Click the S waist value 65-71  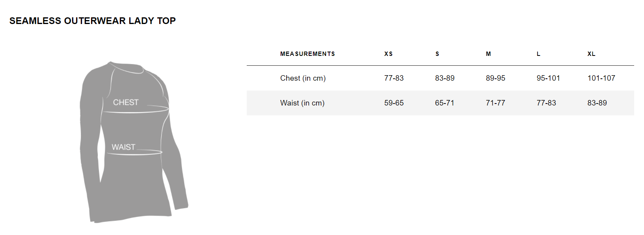(445, 103)
